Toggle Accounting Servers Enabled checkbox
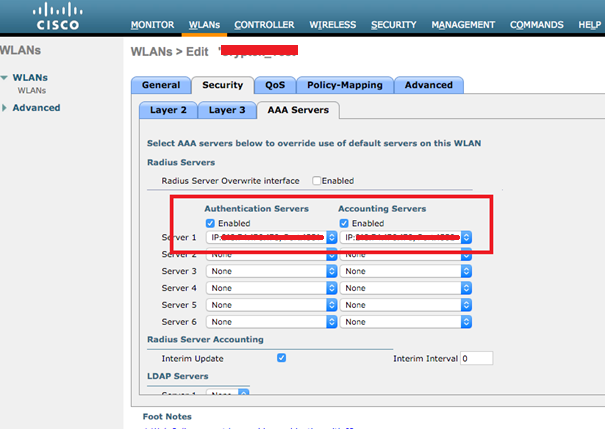Viewport: 605px width, 429px height. coord(347,223)
